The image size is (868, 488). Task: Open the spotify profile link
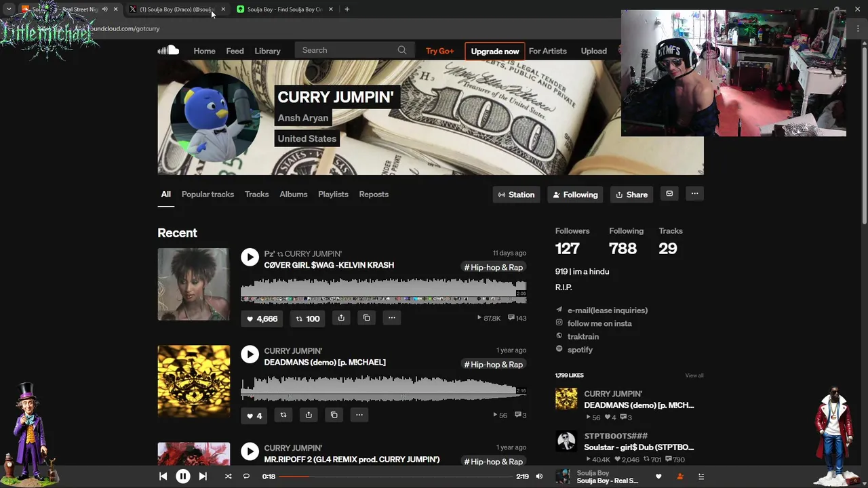coord(580,350)
